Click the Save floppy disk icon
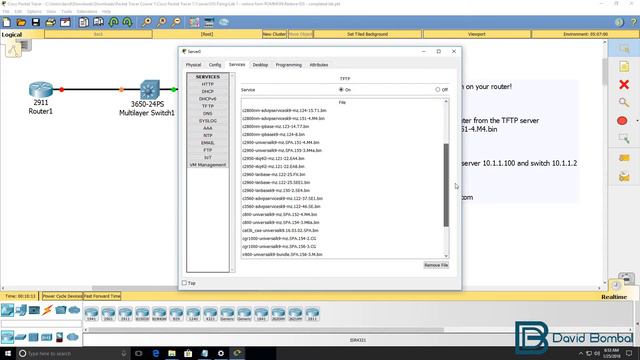 tap(36, 22)
